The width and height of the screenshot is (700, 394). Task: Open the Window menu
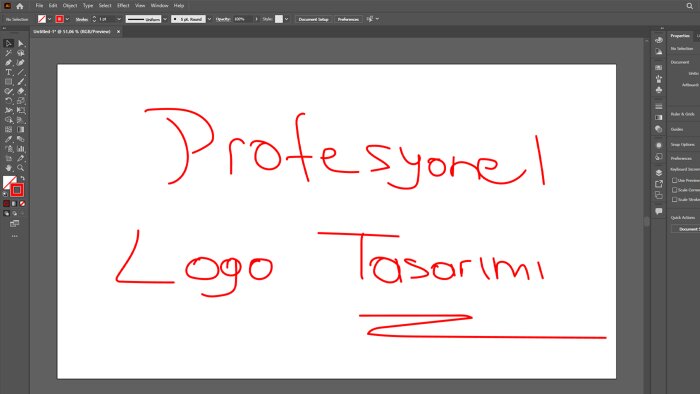[159, 6]
